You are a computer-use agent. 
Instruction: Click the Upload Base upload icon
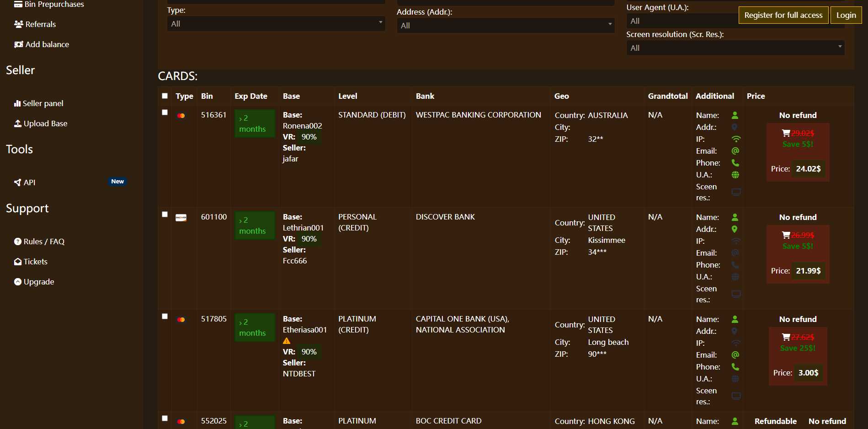(x=18, y=123)
